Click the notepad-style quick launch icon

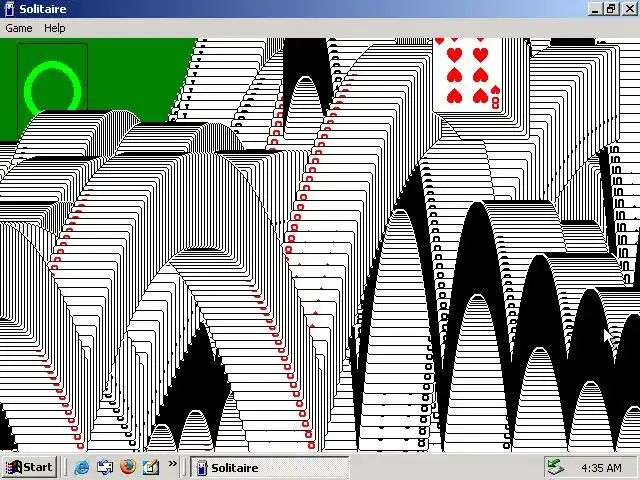click(x=151, y=467)
